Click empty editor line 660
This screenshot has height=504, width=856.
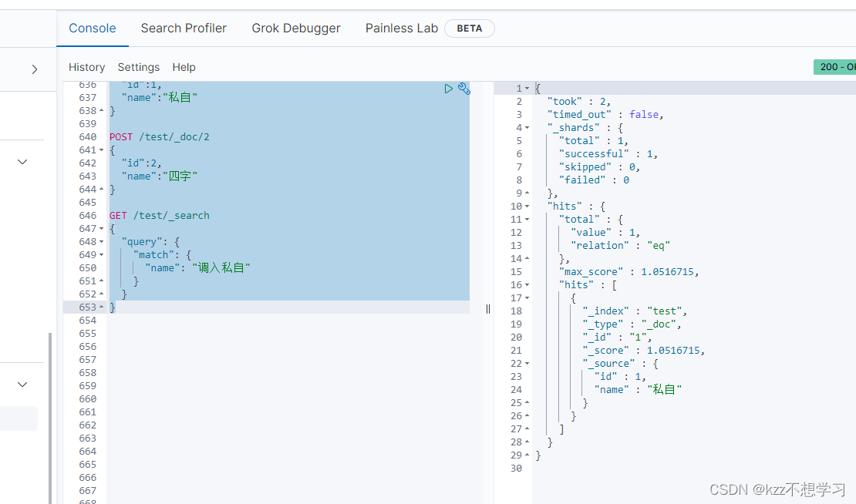tap(288, 398)
